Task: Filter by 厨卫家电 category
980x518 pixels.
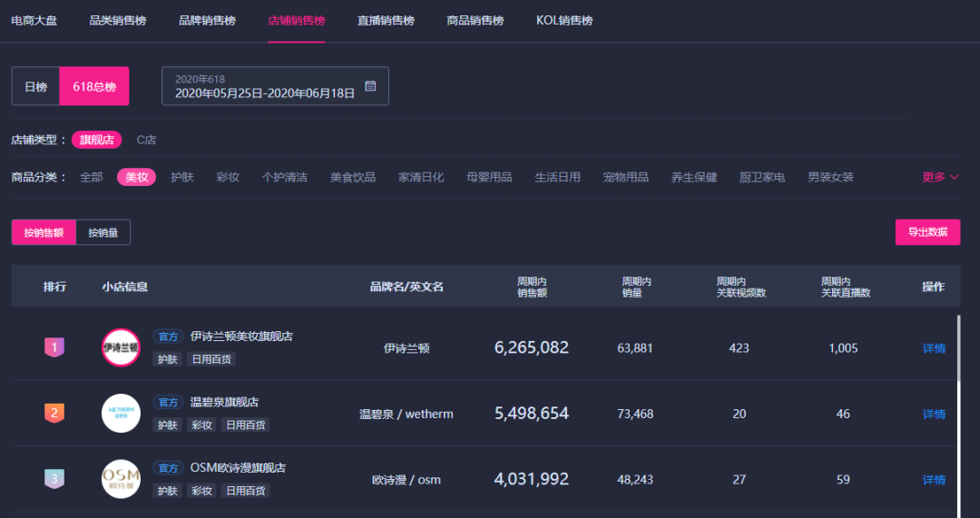Action: pos(762,178)
